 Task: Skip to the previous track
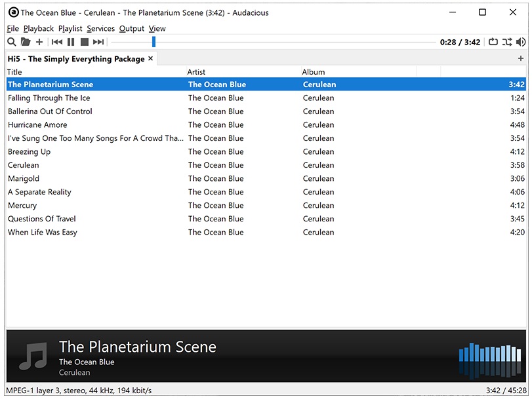57,42
